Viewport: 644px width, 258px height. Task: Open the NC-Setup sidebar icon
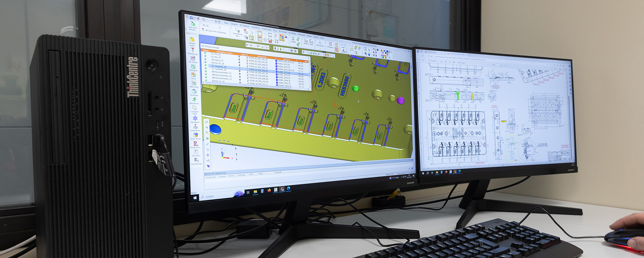(193, 59)
